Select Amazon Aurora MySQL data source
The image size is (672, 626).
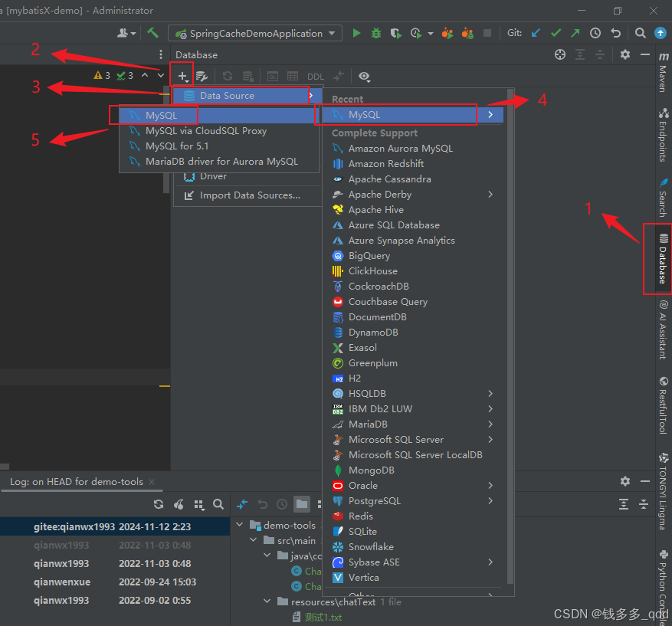pos(412,148)
